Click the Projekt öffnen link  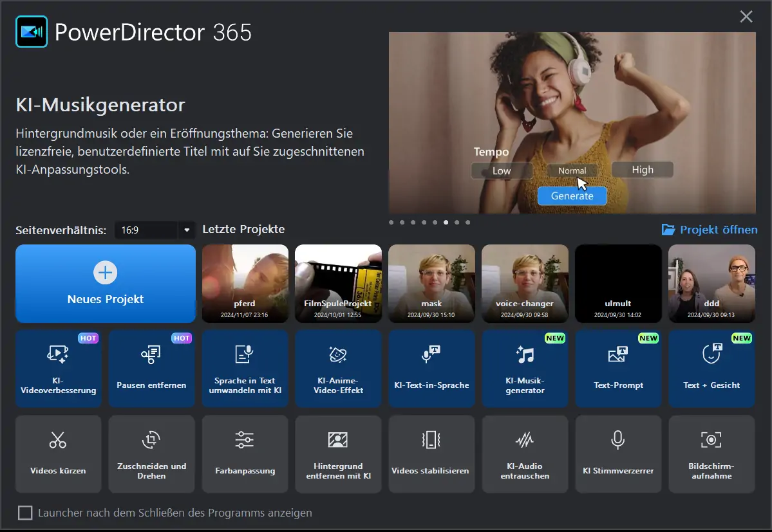(x=710, y=230)
